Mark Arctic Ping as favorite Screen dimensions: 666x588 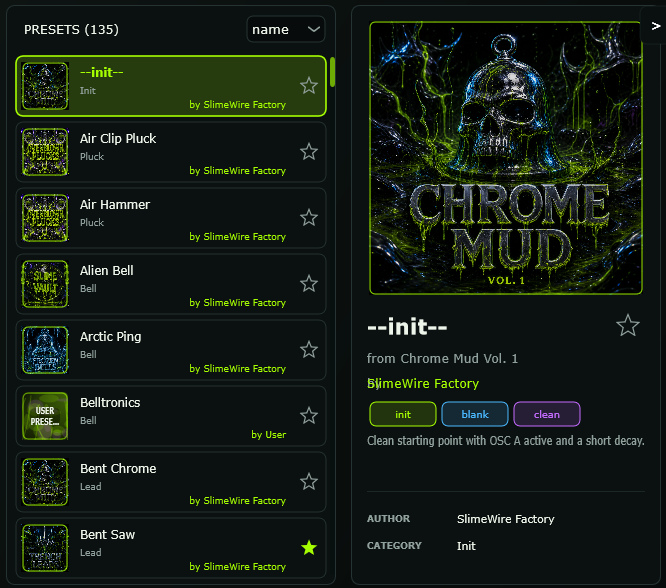[309, 350]
